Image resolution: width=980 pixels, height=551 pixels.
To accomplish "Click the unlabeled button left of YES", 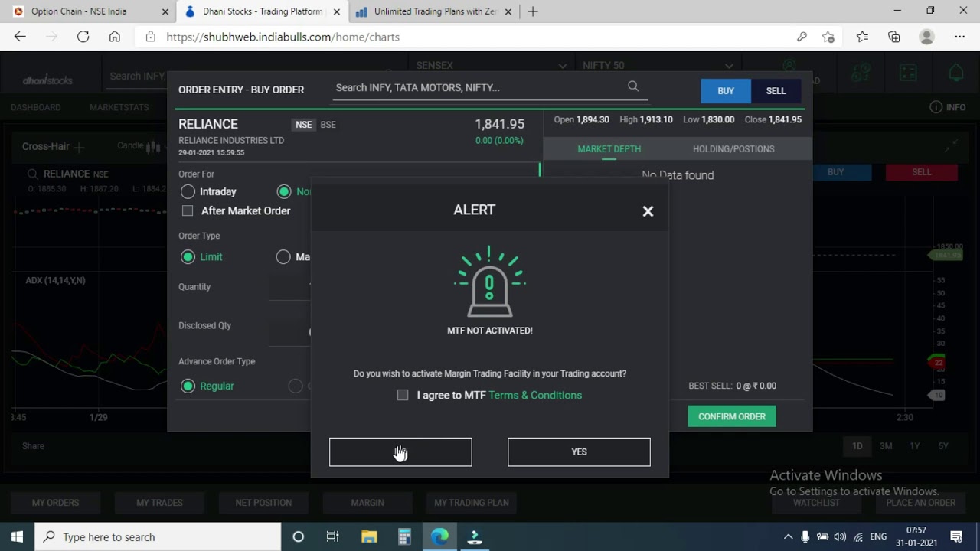I will (400, 452).
